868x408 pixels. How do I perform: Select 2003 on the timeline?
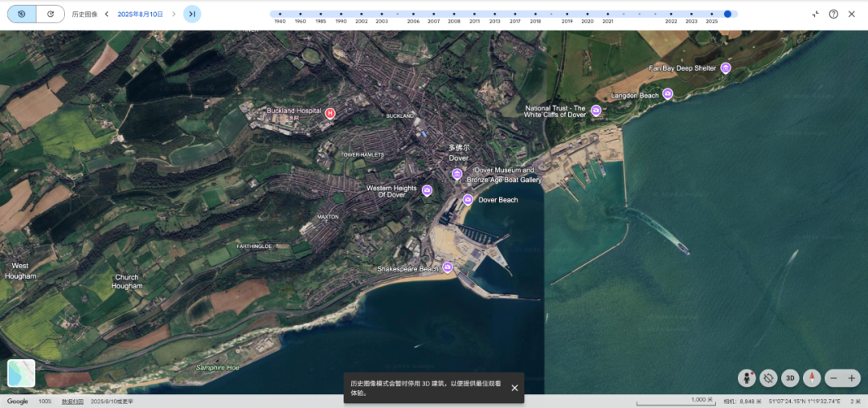click(x=382, y=14)
